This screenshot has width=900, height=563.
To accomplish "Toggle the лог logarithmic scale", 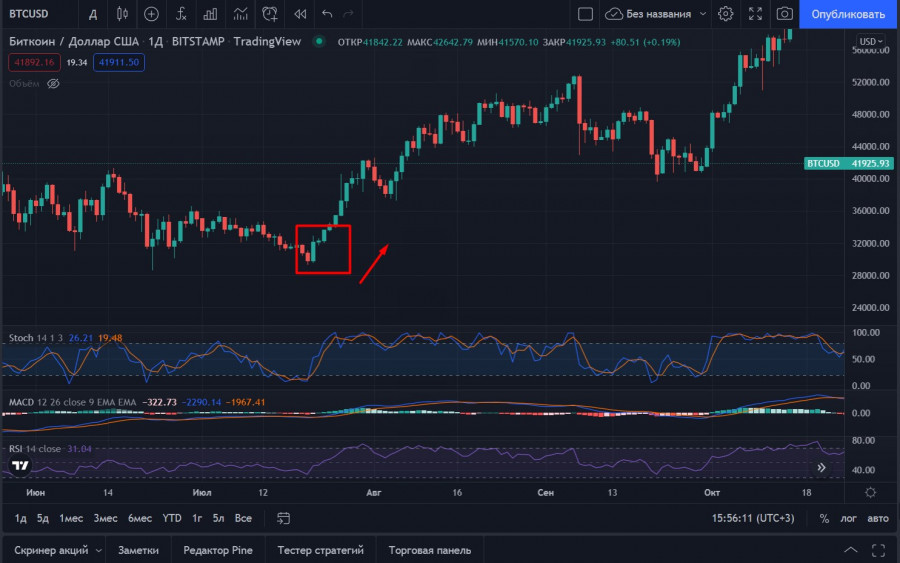I will (848, 518).
